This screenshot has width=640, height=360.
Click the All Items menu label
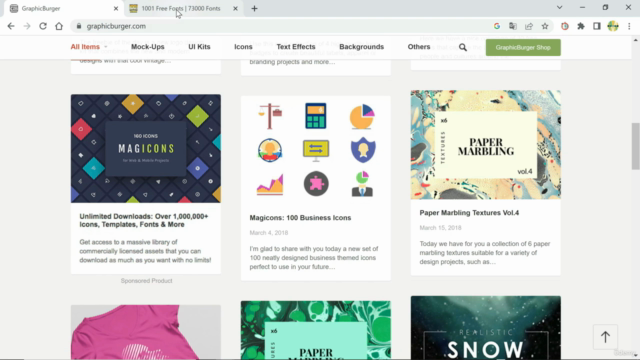click(85, 47)
